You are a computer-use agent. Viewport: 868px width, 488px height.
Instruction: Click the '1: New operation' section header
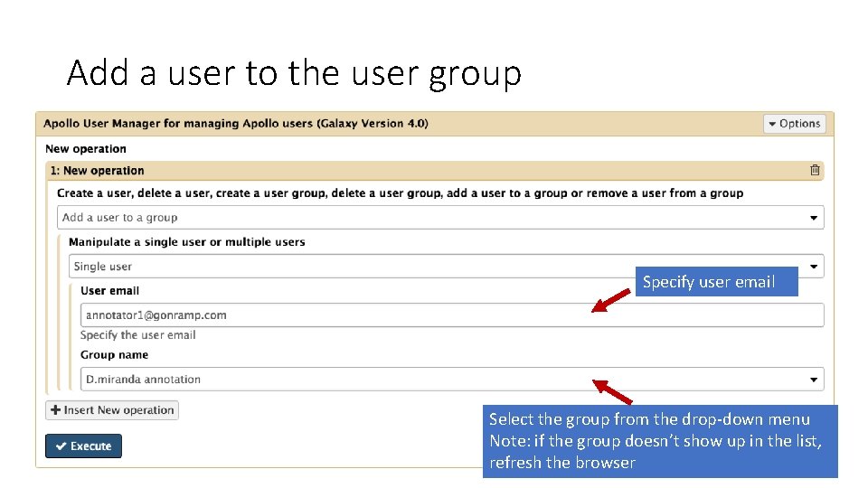point(435,171)
